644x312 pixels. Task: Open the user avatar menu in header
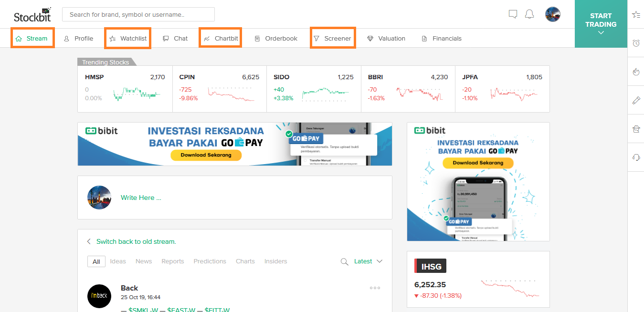point(553,14)
